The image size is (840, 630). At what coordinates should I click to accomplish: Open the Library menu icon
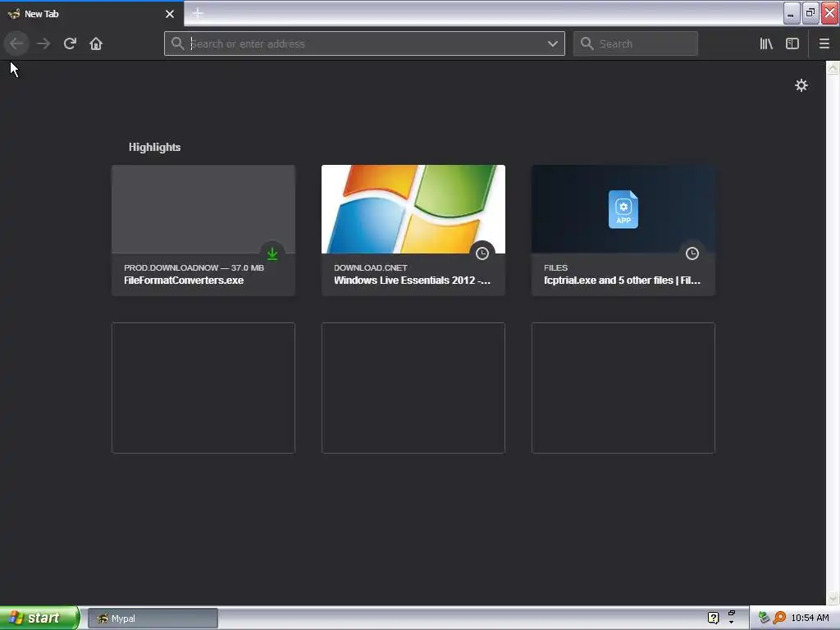coord(766,43)
